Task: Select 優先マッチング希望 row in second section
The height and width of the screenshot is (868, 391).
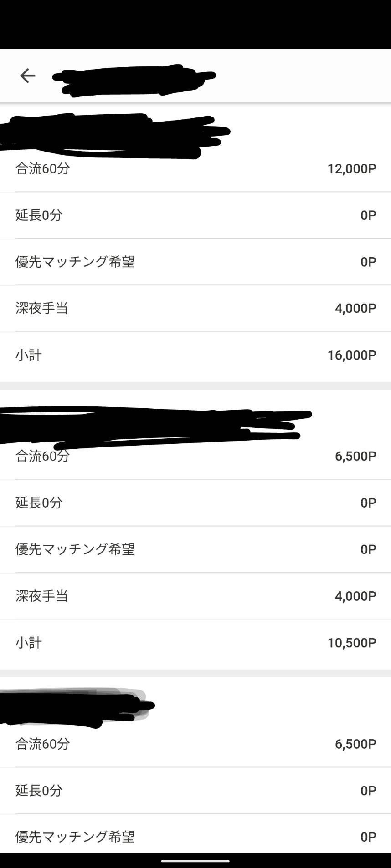Action: [x=195, y=549]
